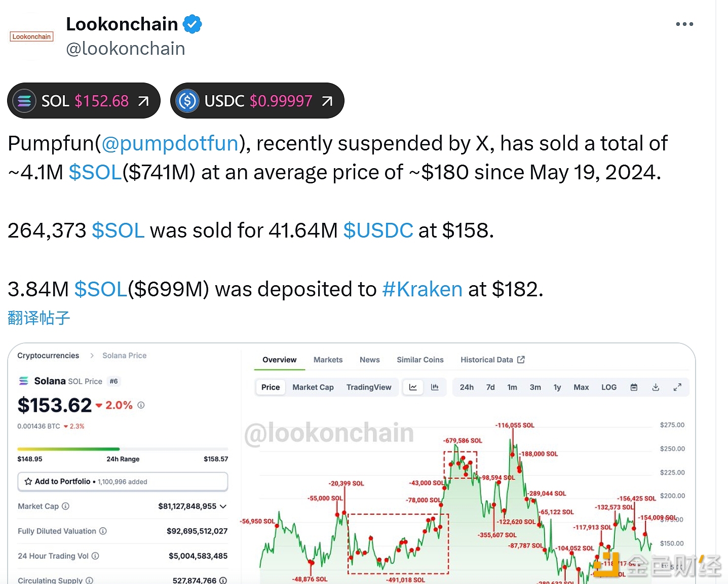Screen dimensions: 728x584
Task: Click info icon beside Market Cap
Action: [x=66, y=506]
